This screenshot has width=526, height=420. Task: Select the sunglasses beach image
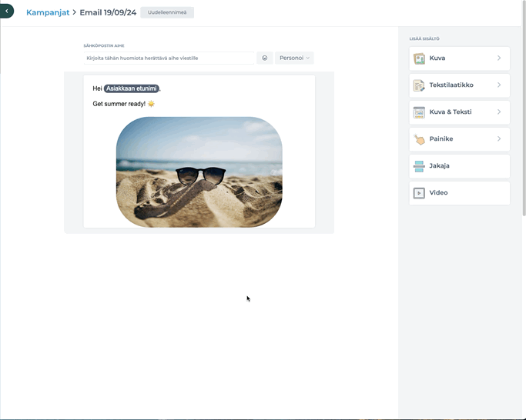point(199,172)
